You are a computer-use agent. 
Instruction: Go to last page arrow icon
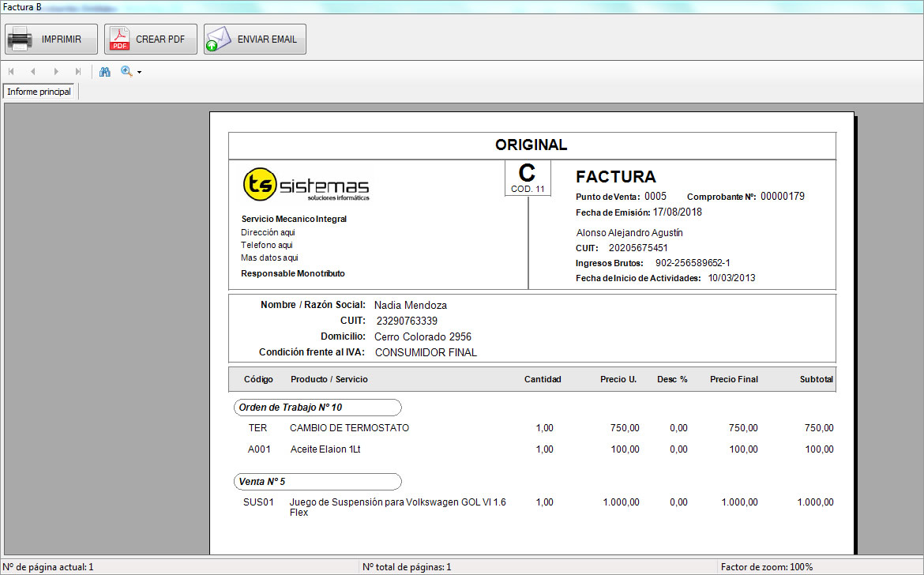[77, 71]
